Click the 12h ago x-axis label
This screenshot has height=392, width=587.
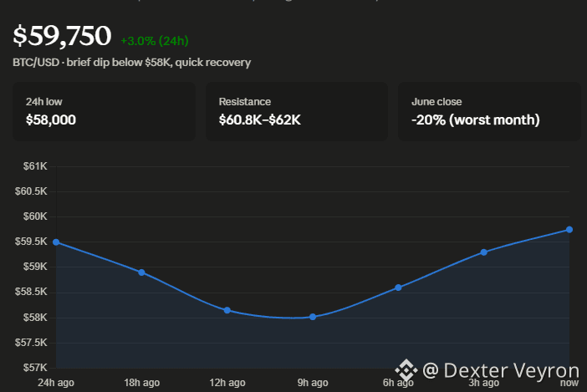tap(227, 383)
